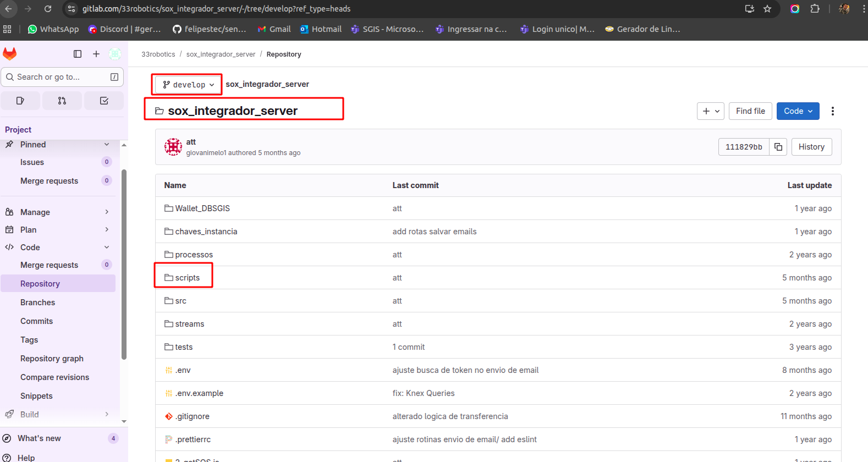Image resolution: width=868 pixels, height=462 pixels.
Task: Collapse the Pinned sidebar section
Action: [x=106, y=145]
